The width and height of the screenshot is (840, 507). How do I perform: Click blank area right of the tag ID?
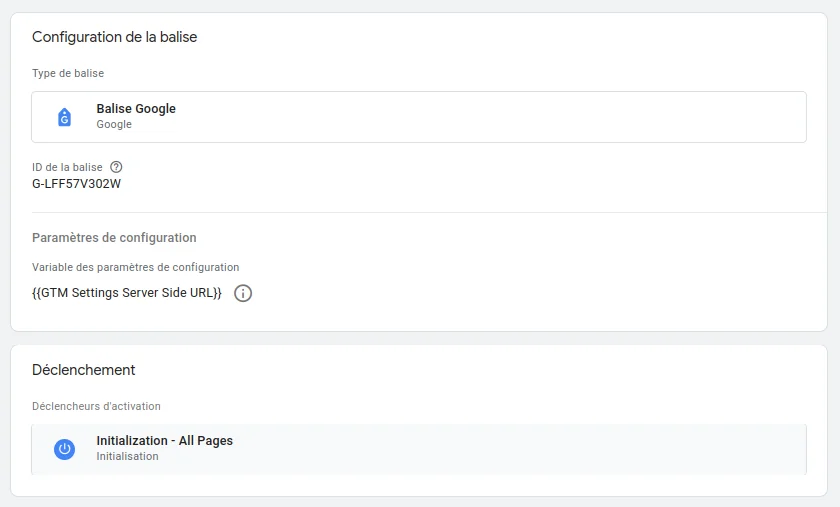450,184
